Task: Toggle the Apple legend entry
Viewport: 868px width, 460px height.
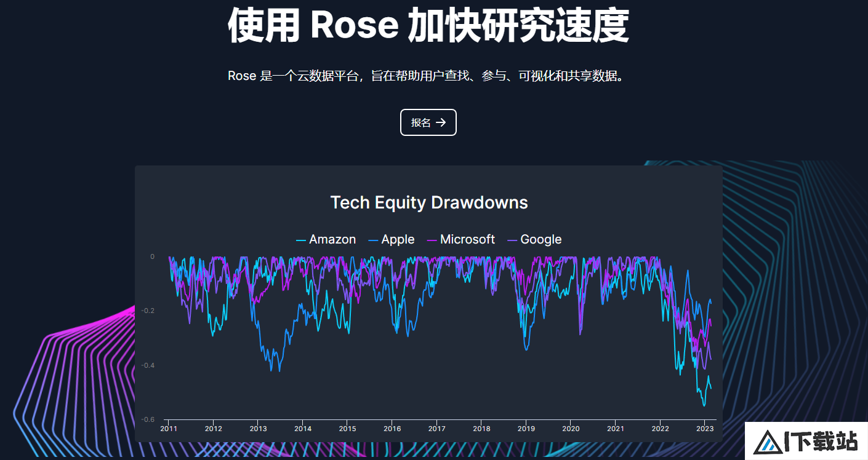Action: click(392, 240)
